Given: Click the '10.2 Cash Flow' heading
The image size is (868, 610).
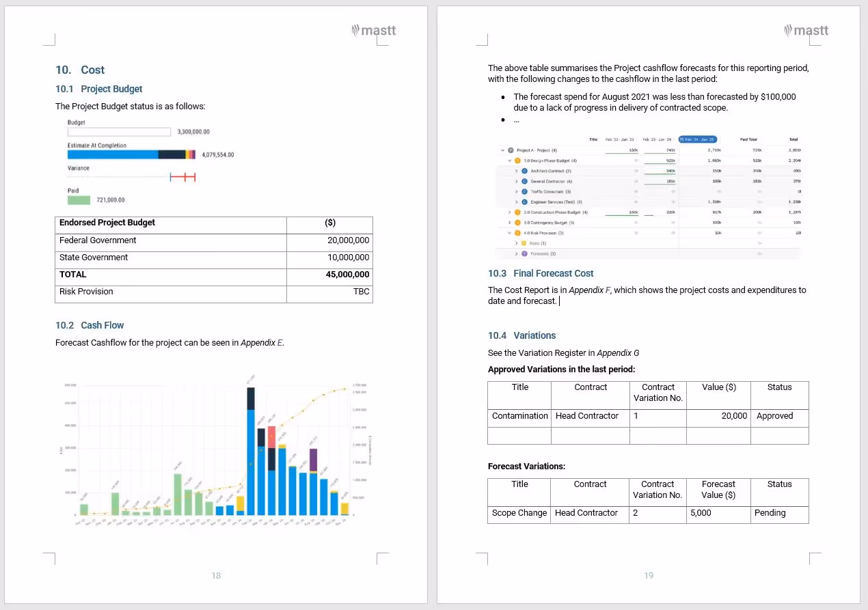Looking at the screenshot, I should [x=90, y=325].
